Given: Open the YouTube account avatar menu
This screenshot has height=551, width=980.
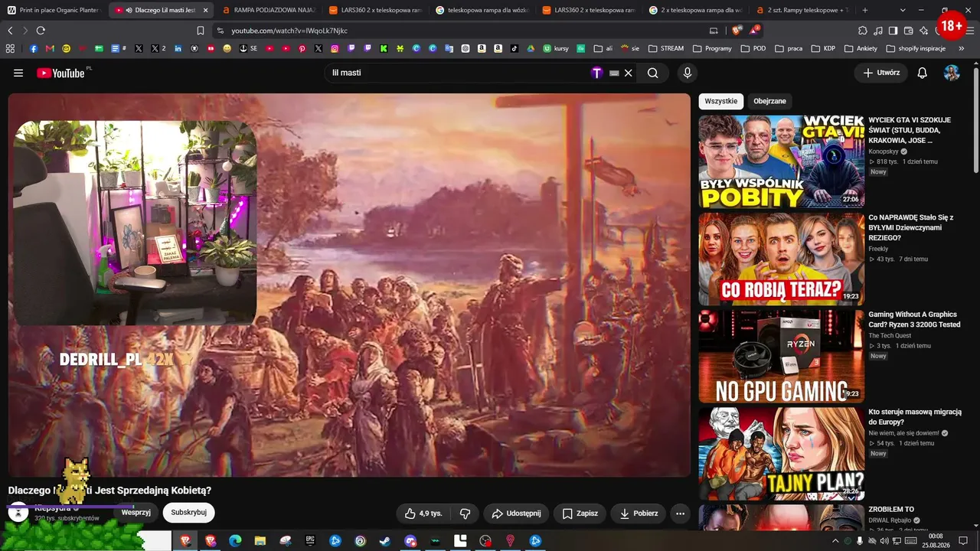Looking at the screenshot, I should coord(952,73).
